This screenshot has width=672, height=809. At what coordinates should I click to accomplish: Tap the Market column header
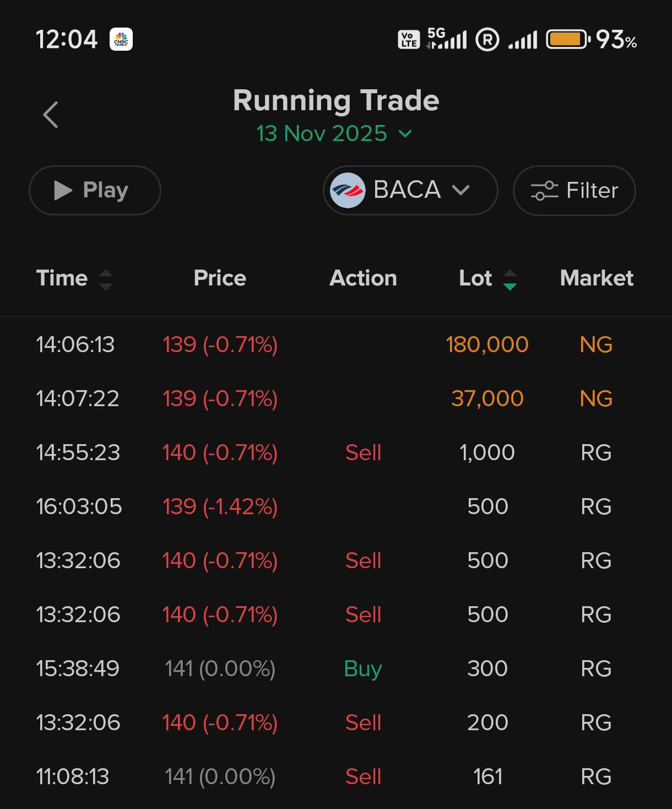coord(597,278)
